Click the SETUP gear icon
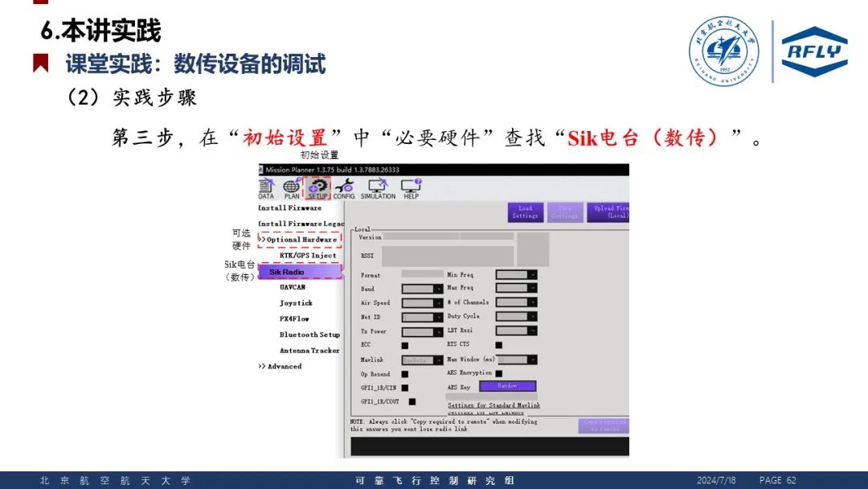The image size is (868, 489). [317, 187]
